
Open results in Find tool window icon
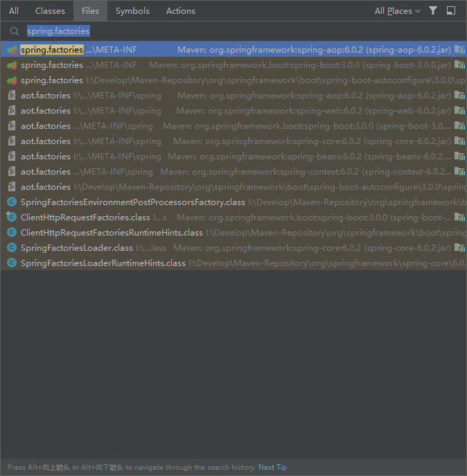point(451,10)
